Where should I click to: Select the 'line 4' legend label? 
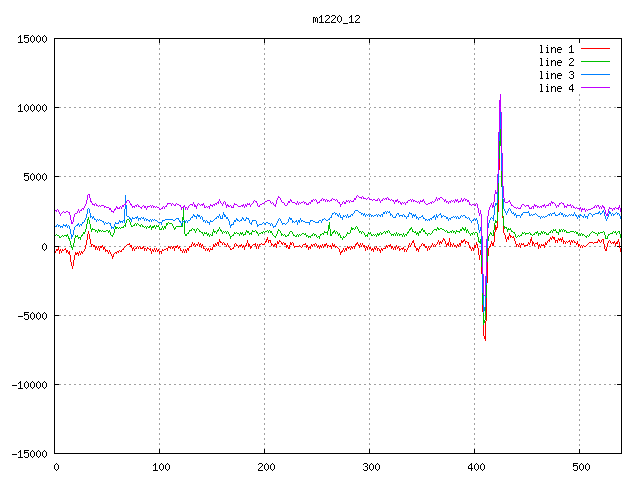tap(556, 88)
